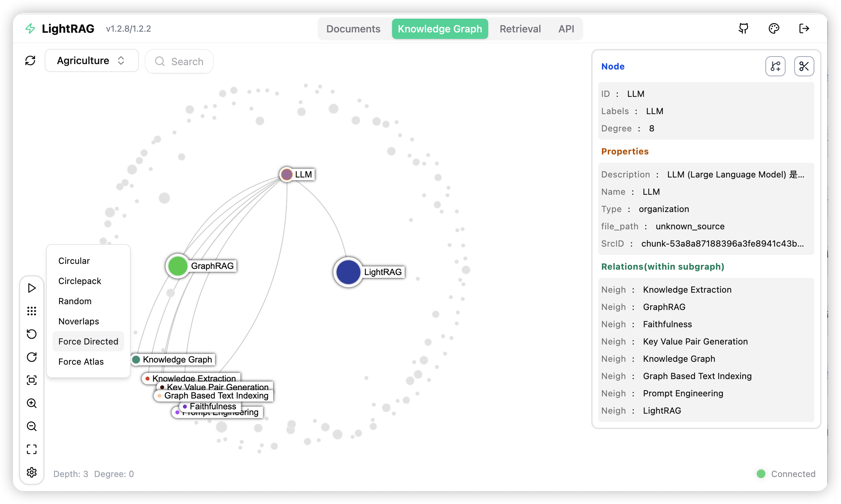Start the graph layout animation
Image resolution: width=841 pixels, height=504 pixels.
(32, 288)
